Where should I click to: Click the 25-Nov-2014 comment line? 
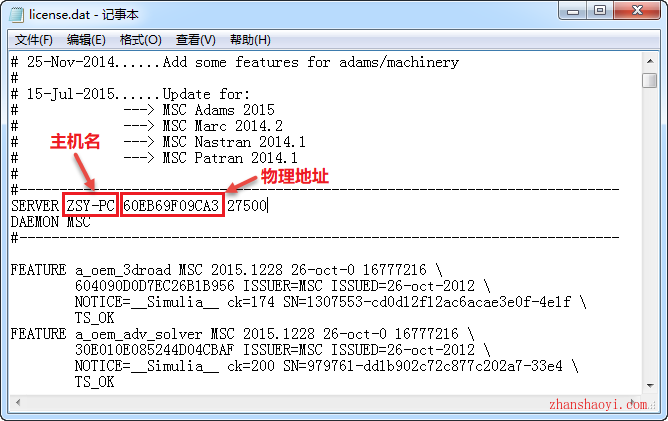tap(235, 62)
